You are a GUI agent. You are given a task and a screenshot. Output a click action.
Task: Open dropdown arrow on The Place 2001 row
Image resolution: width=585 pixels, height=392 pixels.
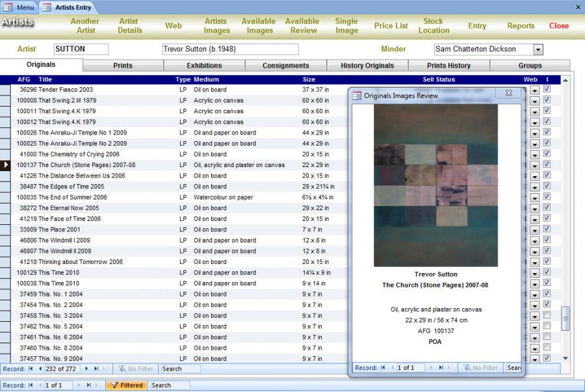pyautogui.click(x=535, y=231)
